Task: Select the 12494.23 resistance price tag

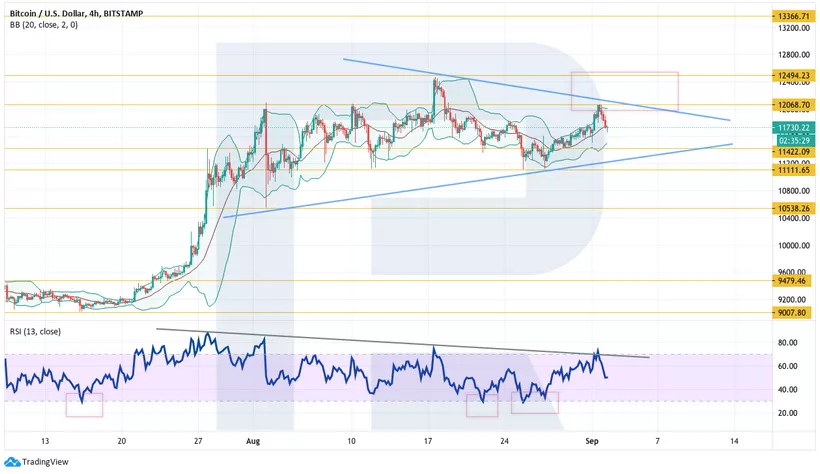Action: (x=792, y=75)
